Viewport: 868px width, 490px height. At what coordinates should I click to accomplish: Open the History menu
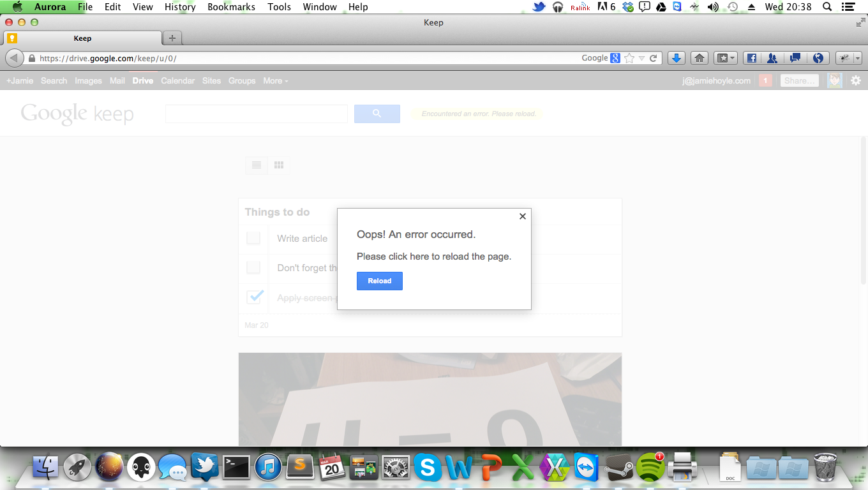click(180, 7)
